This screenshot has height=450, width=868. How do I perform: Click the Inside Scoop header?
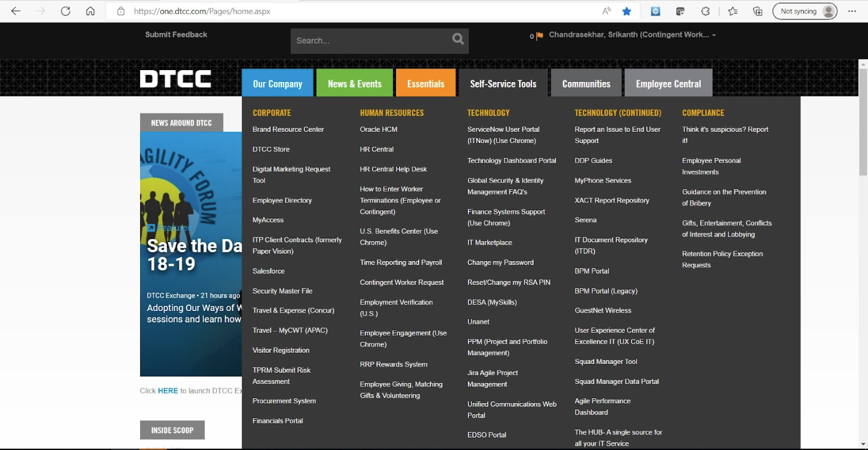pyautogui.click(x=172, y=430)
